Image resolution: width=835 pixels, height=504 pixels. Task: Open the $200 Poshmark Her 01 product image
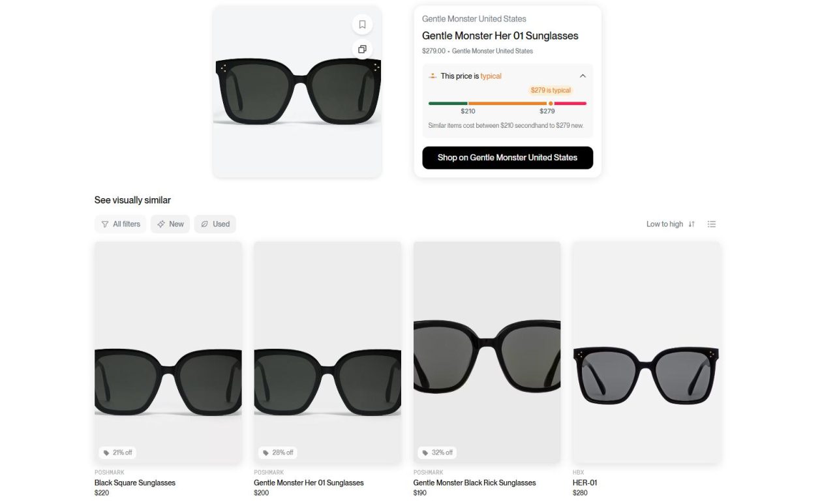[327, 352]
